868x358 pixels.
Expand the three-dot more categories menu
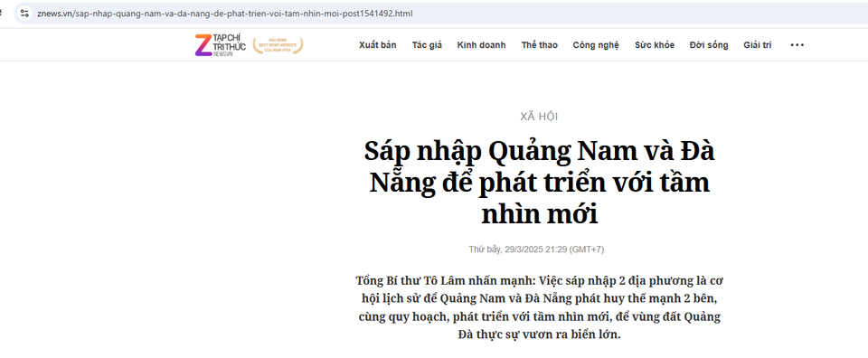[x=797, y=45]
